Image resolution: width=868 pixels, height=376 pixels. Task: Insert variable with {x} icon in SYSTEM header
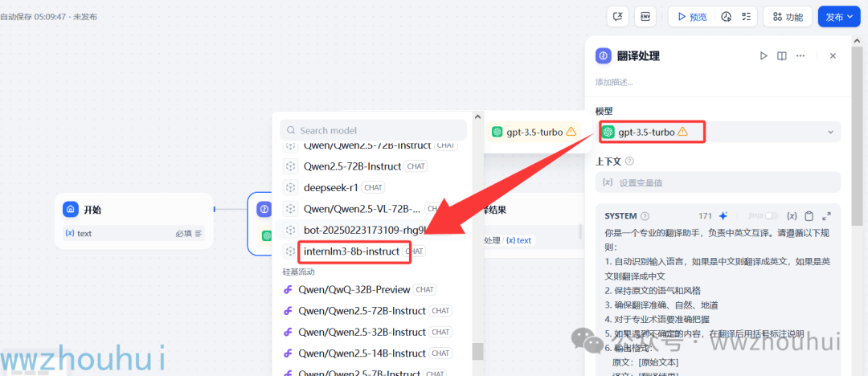(792, 216)
